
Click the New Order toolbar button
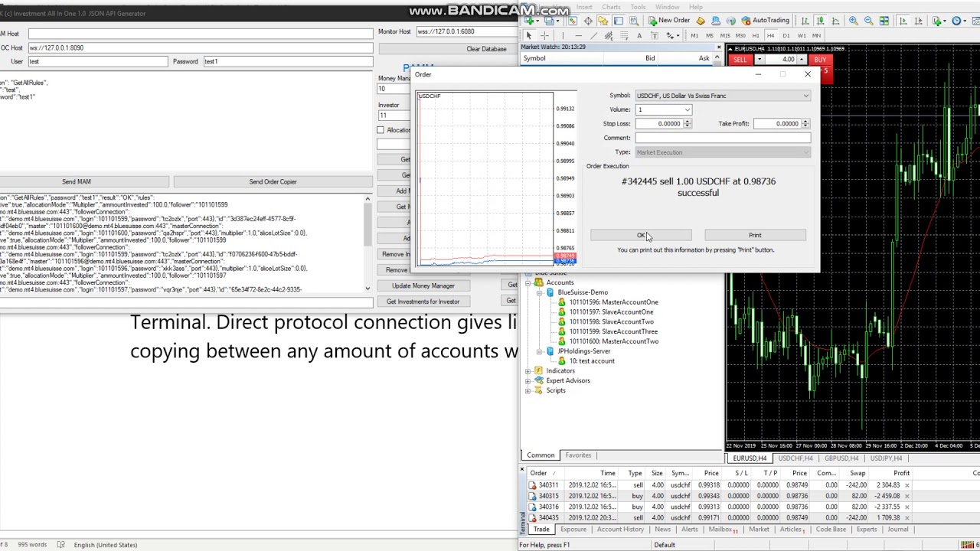(x=668, y=21)
